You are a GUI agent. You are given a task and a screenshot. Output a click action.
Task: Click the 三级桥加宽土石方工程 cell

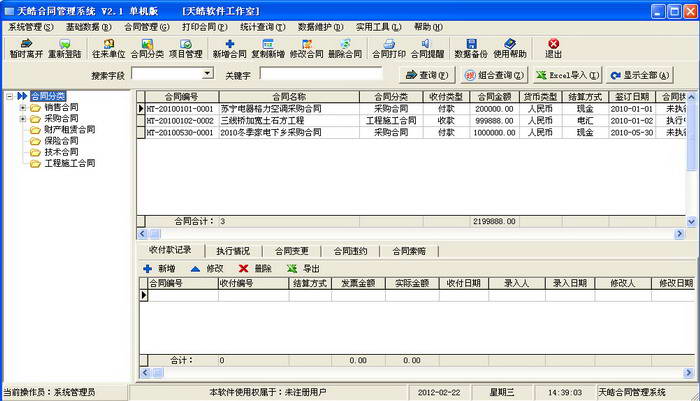click(x=289, y=121)
